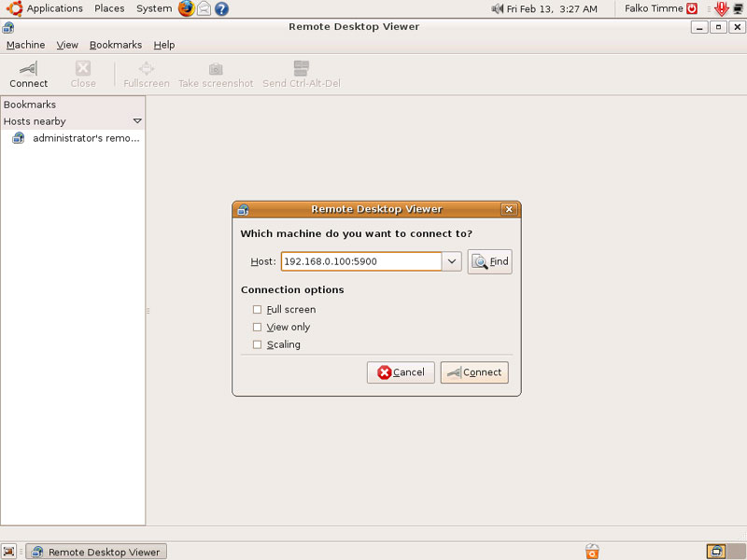Click the Ubuntu logo on Applications menu

[x=14, y=8]
